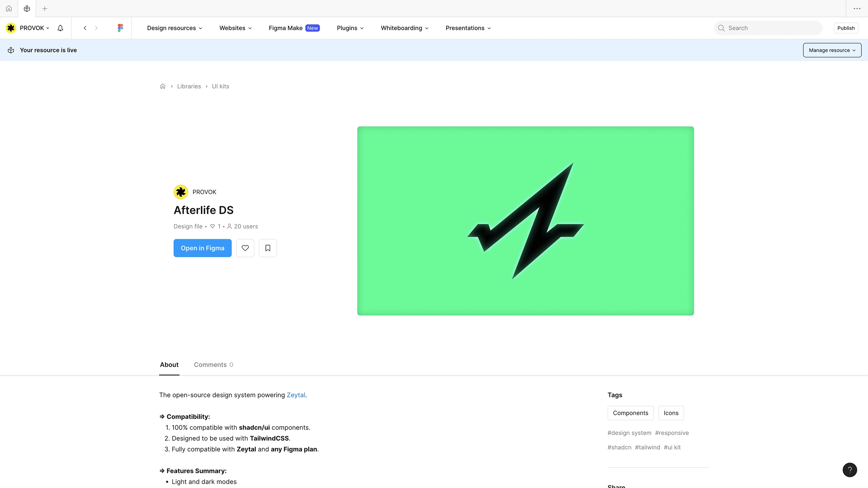Open the more options ellipsis menu

click(856, 8)
